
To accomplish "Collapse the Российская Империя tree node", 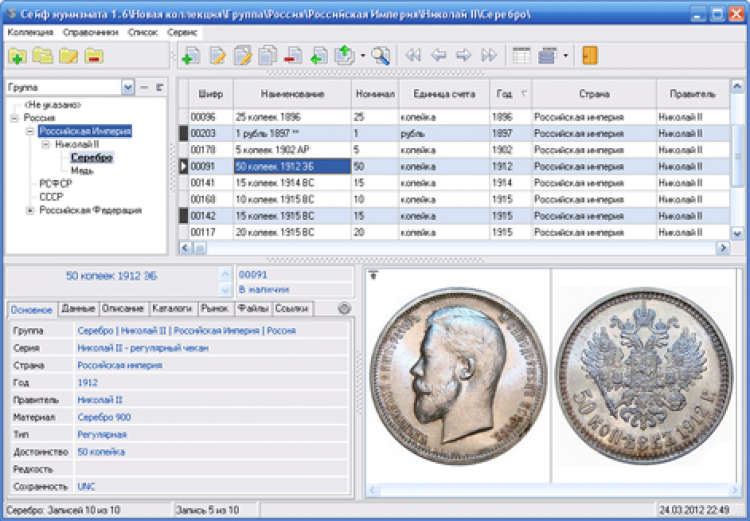I will click(x=30, y=131).
